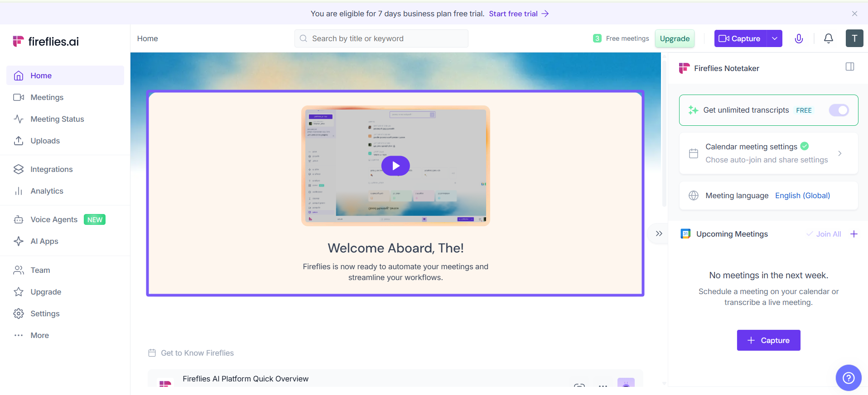868x395 pixels.
Task: Open the user profile avatar T
Action: click(x=854, y=38)
